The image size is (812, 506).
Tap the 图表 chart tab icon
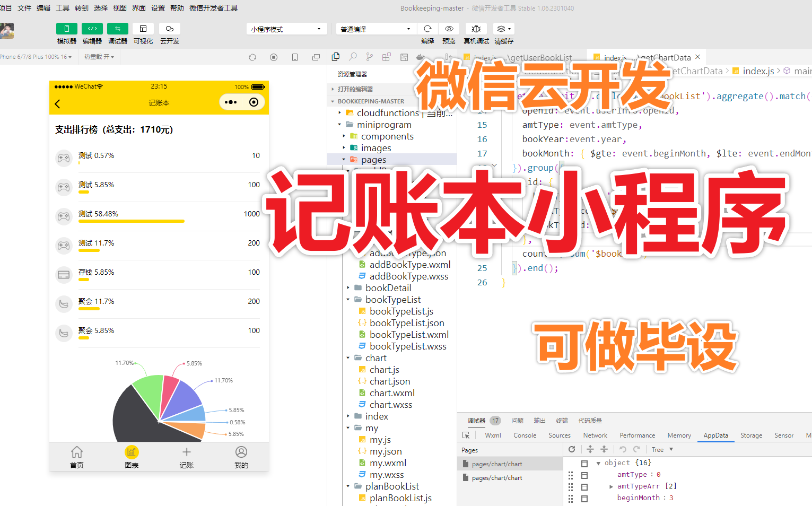click(x=132, y=452)
